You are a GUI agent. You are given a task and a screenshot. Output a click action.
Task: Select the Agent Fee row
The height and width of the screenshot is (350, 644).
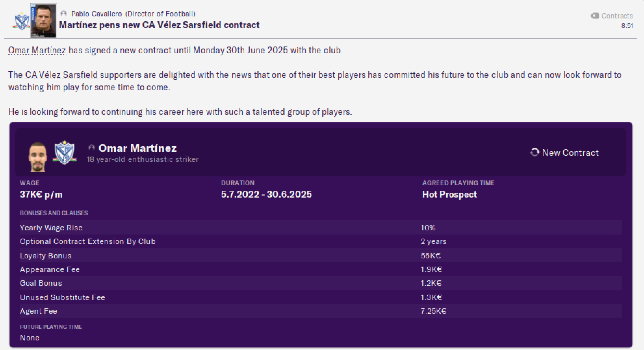point(321,311)
